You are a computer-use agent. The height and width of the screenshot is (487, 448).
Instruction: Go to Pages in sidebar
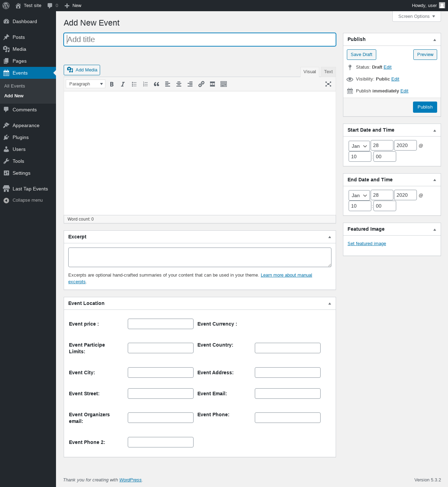pyautogui.click(x=28, y=61)
